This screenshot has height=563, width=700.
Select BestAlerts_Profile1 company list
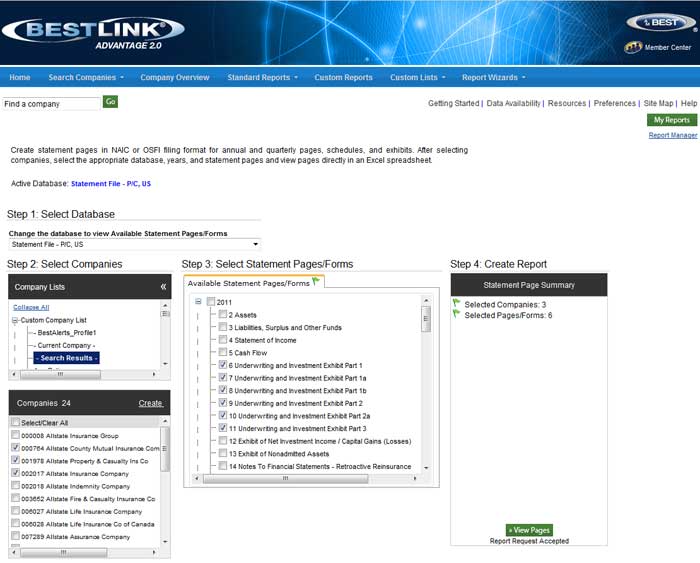point(67,333)
